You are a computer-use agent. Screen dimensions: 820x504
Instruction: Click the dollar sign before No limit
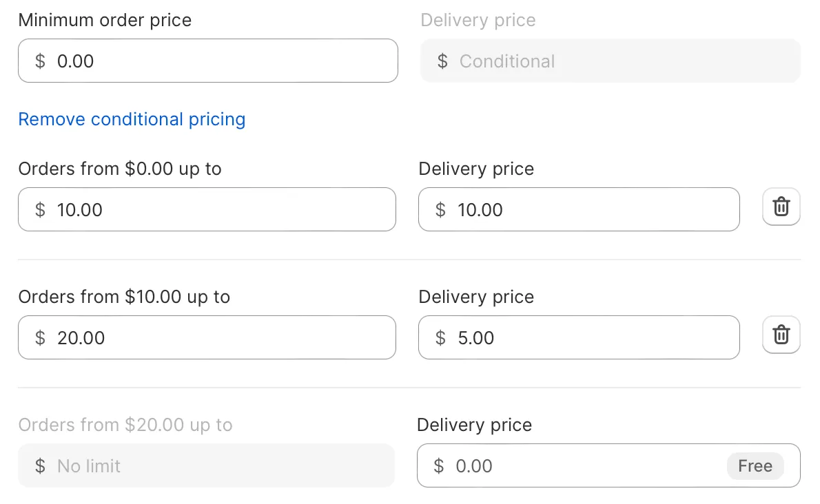[40, 466]
